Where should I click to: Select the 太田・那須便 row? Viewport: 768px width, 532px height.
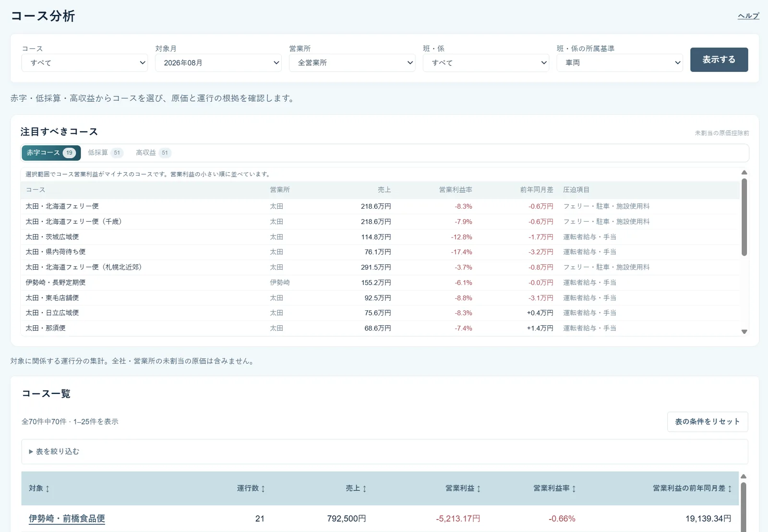(380, 328)
